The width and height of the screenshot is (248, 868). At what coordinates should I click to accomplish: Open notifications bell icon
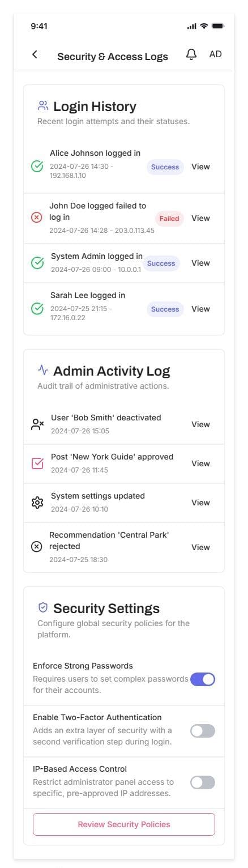point(191,54)
